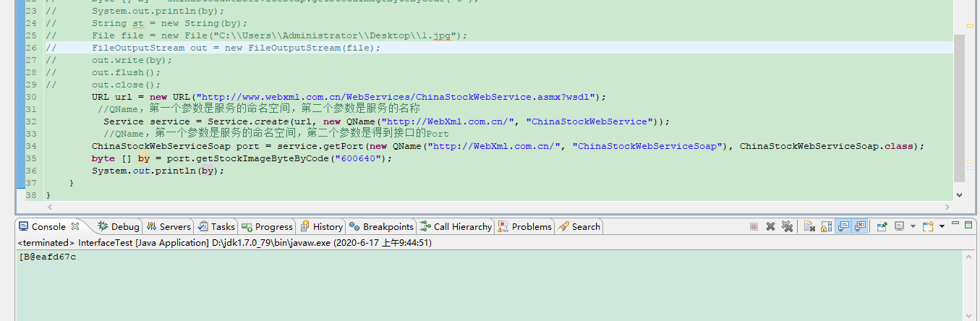Viewport: 980px width, 321px height.
Task: Open the Progress tab
Action: coord(268,226)
